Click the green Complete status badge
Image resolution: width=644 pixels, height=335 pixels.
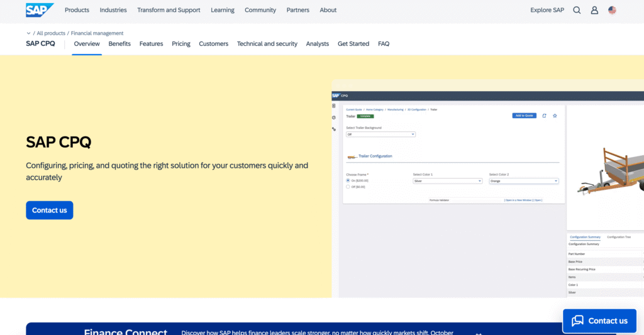coord(365,116)
